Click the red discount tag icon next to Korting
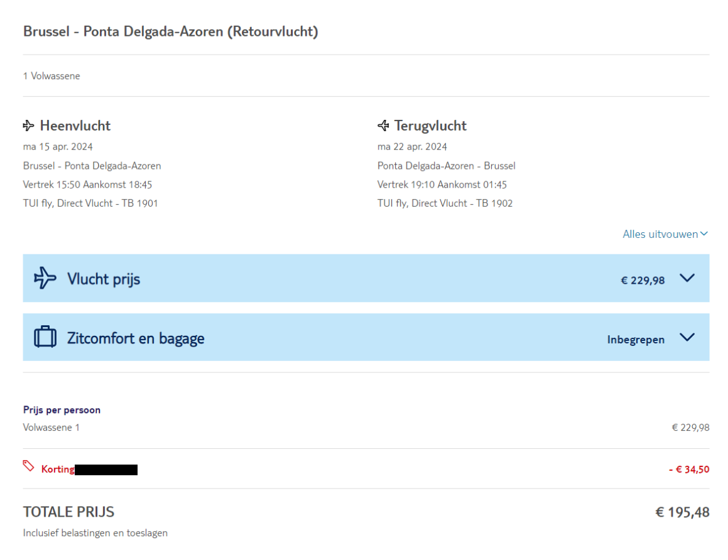Screen dimensions: 728x560 [28, 466]
